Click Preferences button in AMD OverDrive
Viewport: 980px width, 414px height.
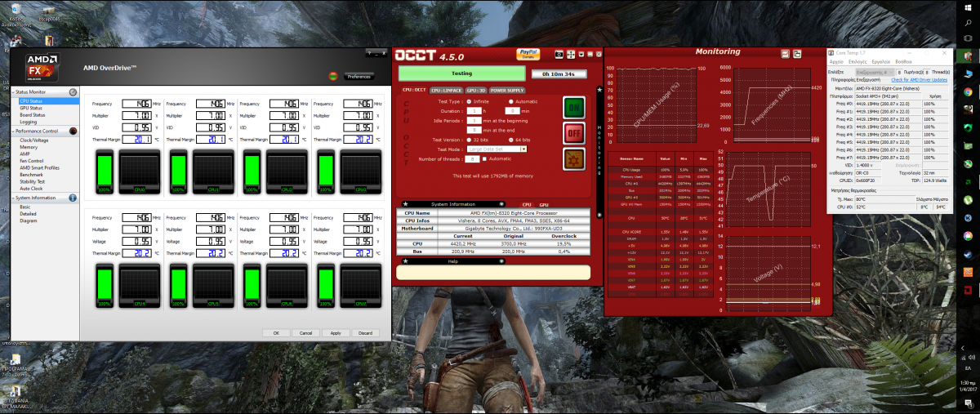[359, 77]
